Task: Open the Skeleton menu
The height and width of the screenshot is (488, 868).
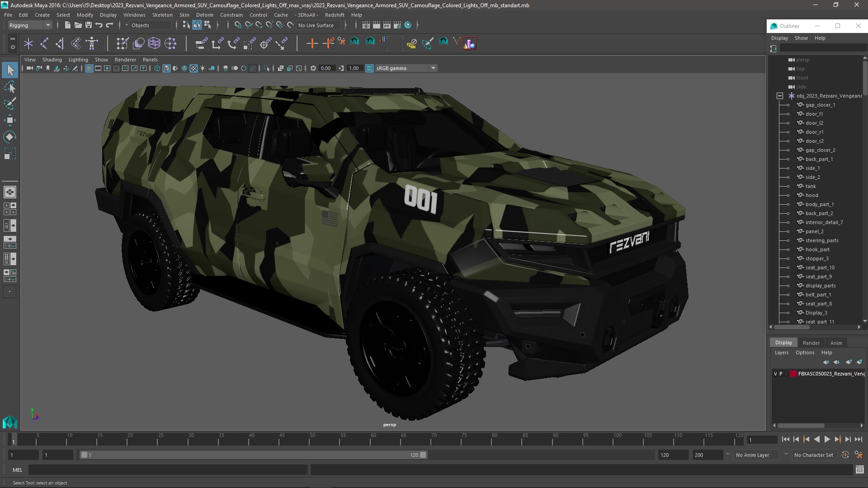Action: (x=162, y=15)
